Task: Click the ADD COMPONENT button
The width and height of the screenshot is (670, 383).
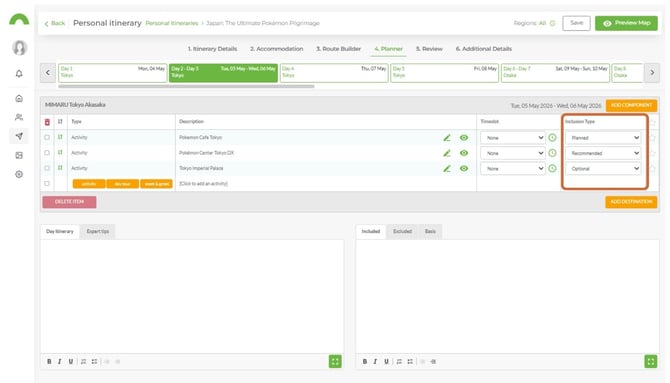Action: click(x=631, y=105)
